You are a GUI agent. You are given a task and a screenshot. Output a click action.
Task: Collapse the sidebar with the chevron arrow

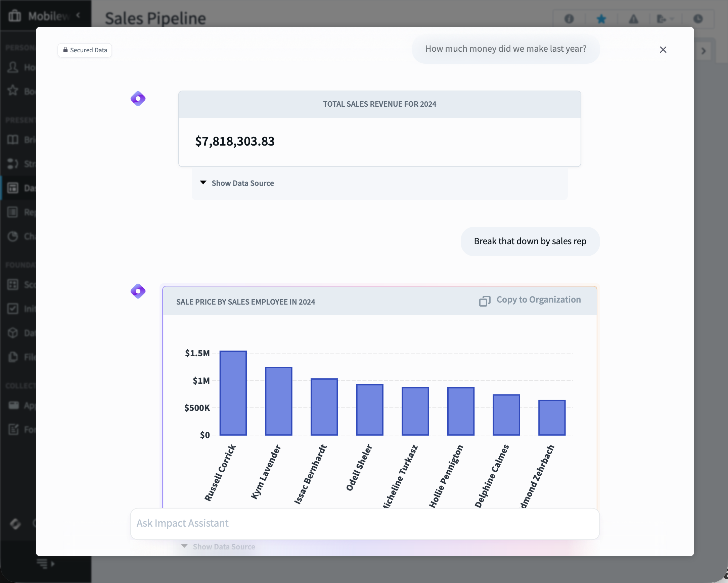(78, 15)
